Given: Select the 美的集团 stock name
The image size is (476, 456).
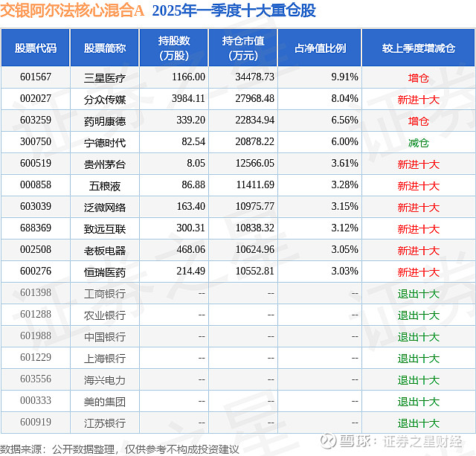Looking at the screenshot, I should [x=105, y=402].
